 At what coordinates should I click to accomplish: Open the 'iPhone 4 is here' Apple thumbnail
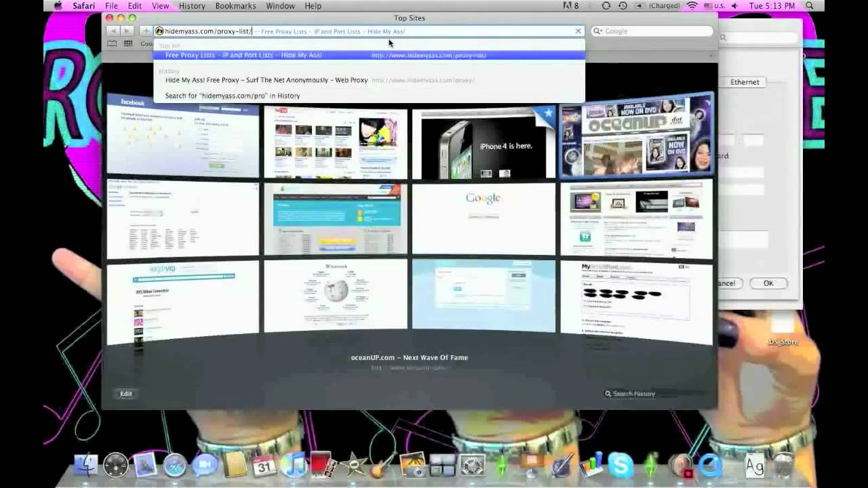pyautogui.click(x=484, y=142)
